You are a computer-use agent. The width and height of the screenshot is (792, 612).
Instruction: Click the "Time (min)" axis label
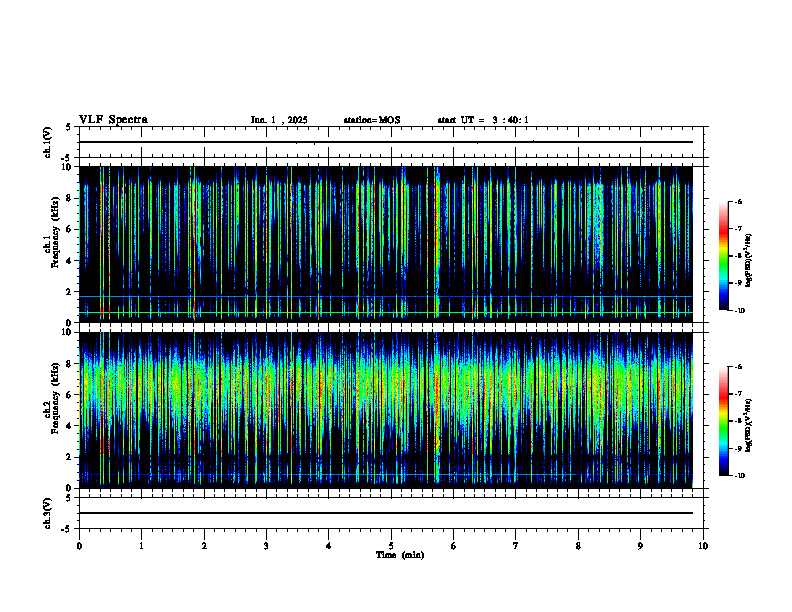(x=400, y=555)
